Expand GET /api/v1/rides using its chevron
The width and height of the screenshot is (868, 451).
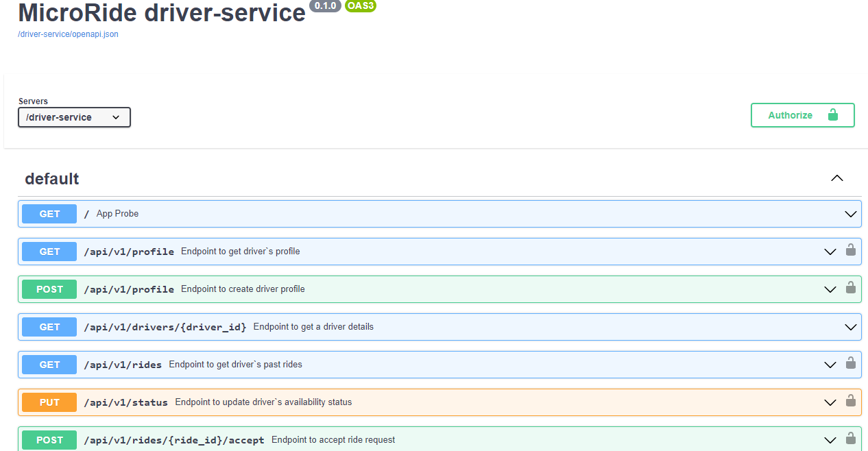click(830, 365)
